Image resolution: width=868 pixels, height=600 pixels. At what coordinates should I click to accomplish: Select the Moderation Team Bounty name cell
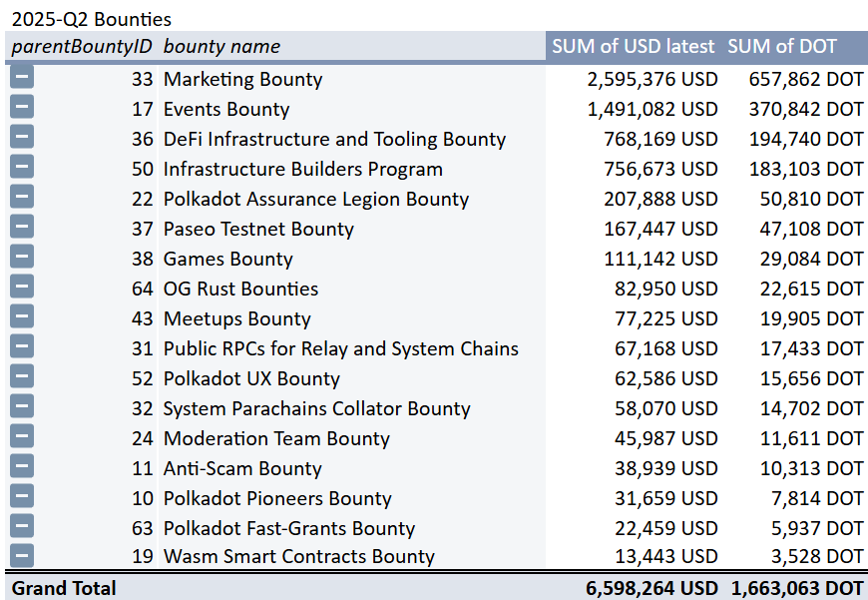(276, 438)
